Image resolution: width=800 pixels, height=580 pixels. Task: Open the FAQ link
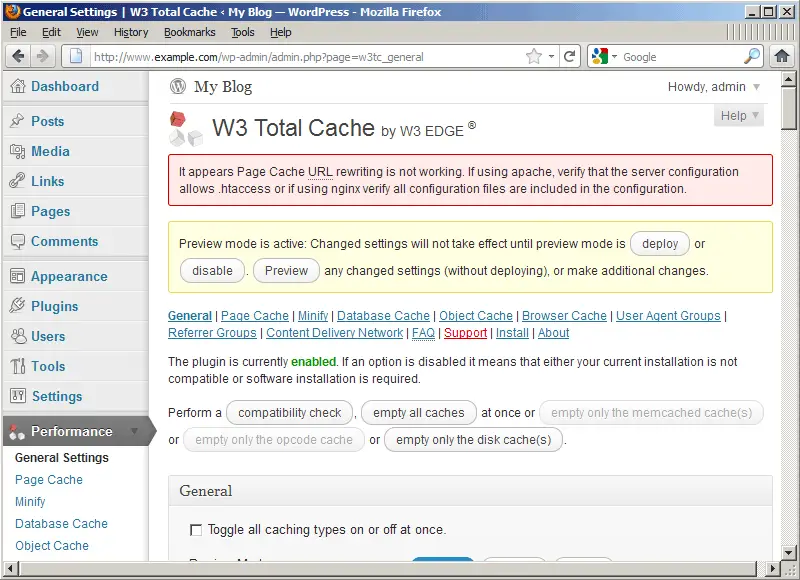pyautogui.click(x=423, y=333)
